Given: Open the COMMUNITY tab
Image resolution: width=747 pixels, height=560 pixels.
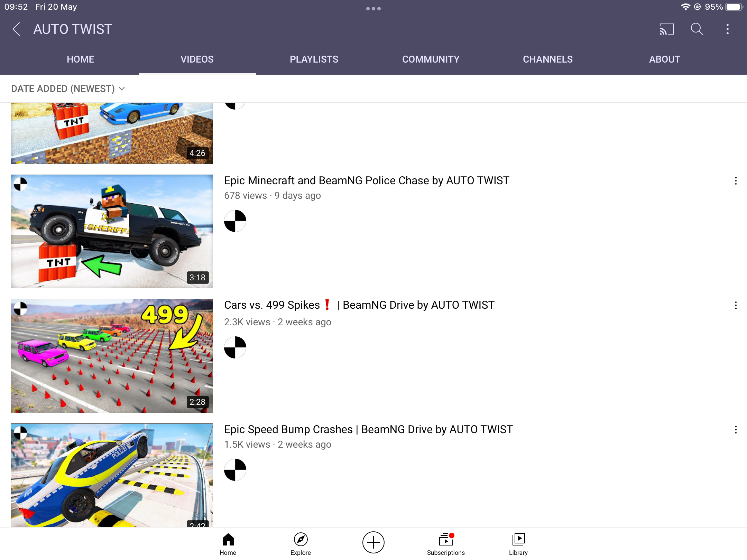Looking at the screenshot, I should click(431, 59).
